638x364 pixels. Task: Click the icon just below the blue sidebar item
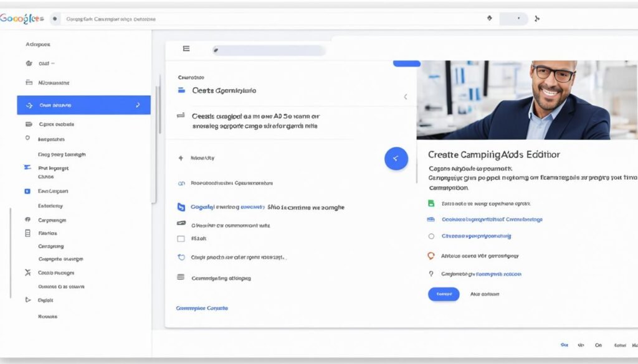pos(29,124)
